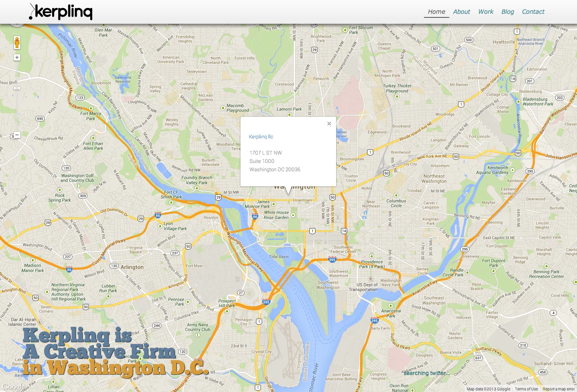The width and height of the screenshot is (577, 392).
Task: Close the Kerpling llc info window
Action: pos(329,124)
